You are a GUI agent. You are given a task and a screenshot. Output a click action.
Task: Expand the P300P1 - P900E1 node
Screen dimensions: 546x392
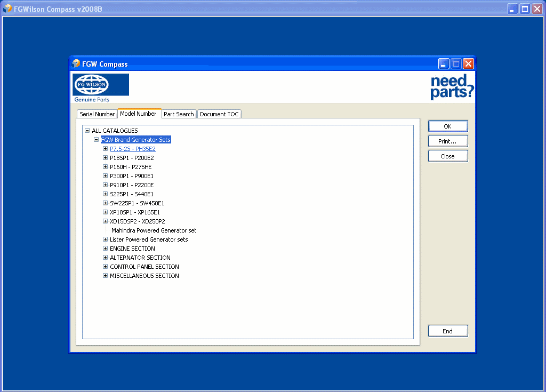[x=105, y=176]
